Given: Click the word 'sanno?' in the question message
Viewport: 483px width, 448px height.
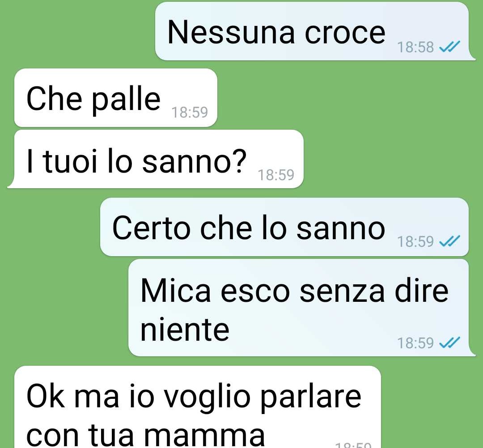Looking at the screenshot, I should pos(195,161).
